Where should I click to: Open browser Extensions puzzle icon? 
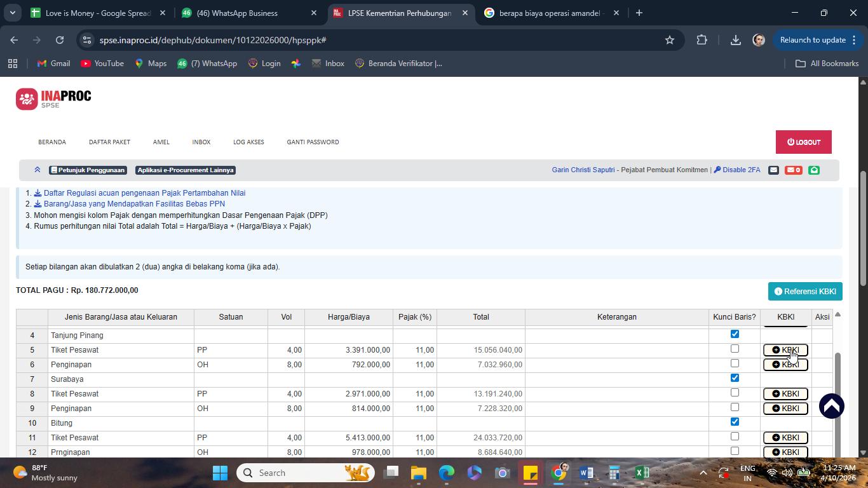(x=702, y=40)
